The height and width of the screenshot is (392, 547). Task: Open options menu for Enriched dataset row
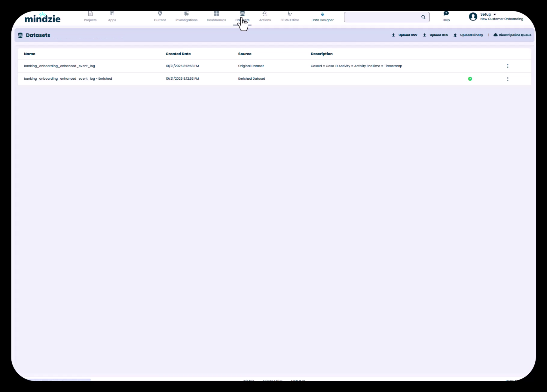point(508,79)
